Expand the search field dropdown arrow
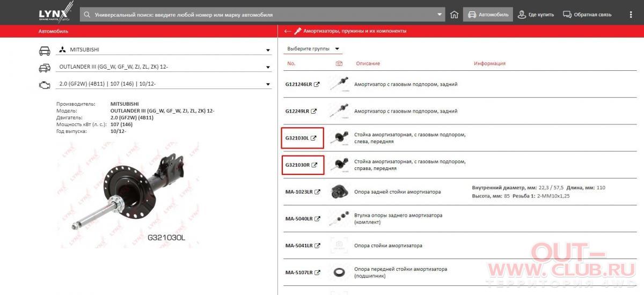Image resolution: width=644 pixels, height=295 pixels. pos(440,14)
